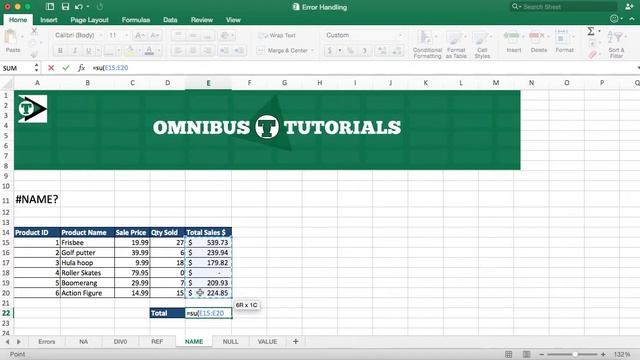Toggle Italic formatting
This screenshot has height=360, width=640.
click(x=75, y=51)
